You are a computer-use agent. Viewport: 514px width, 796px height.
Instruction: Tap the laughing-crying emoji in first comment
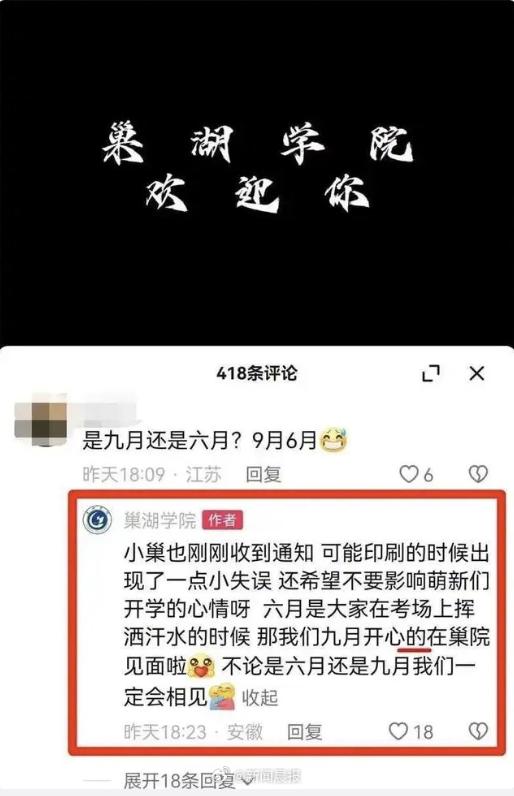point(334,440)
